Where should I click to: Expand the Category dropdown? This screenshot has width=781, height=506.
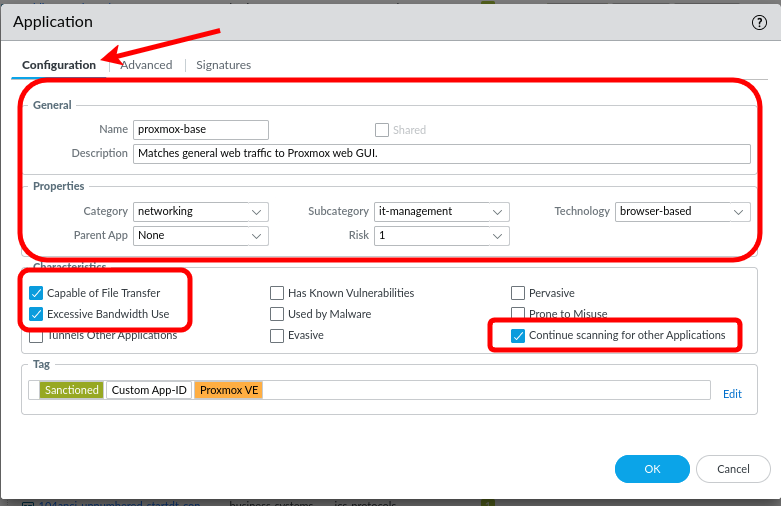pos(201,211)
